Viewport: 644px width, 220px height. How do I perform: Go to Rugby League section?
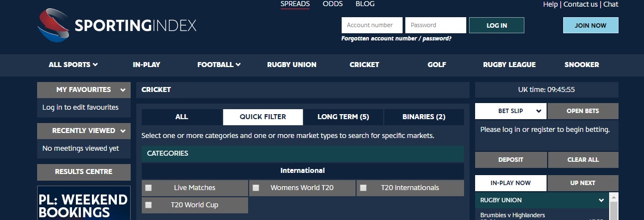pyautogui.click(x=509, y=65)
